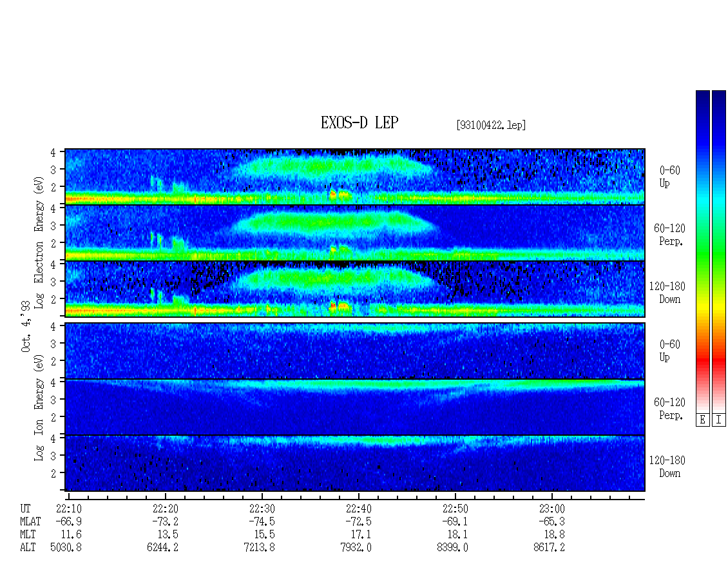Click the ALT value 7932.0

point(356,548)
